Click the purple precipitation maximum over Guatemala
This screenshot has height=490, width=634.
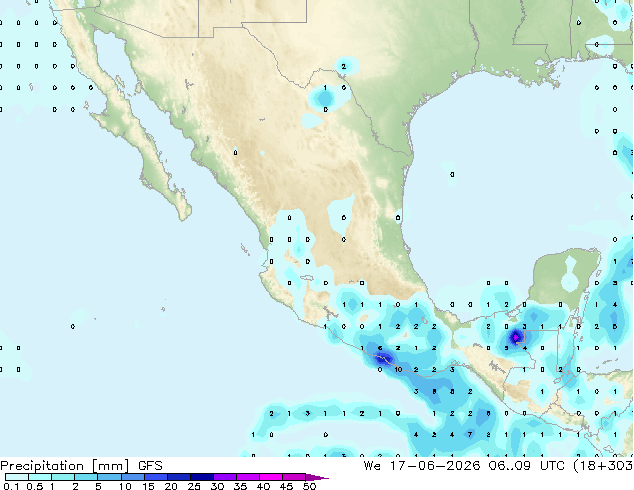[516, 337]
